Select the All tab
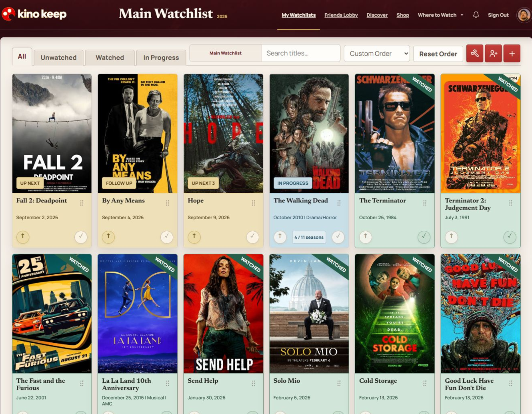The image size is (532, 414). tap(22, 56)
